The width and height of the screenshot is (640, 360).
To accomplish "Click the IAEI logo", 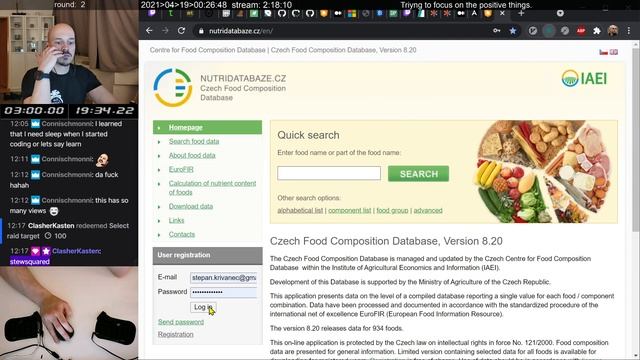I will [584, 78].
